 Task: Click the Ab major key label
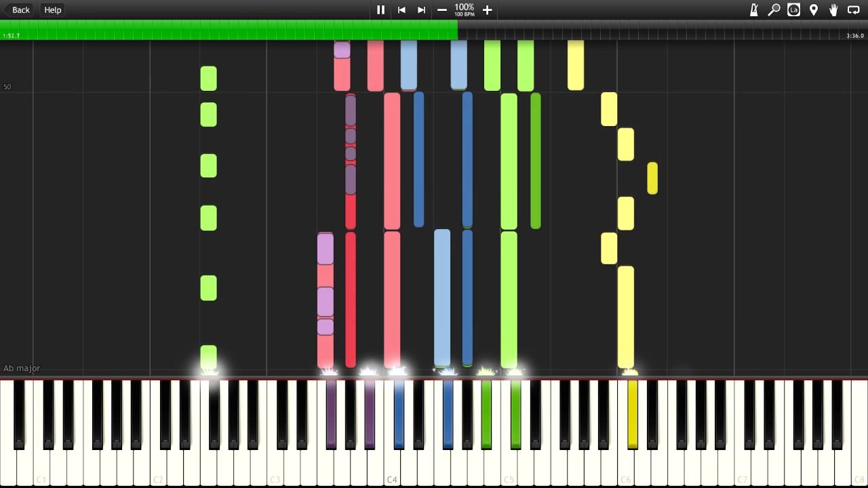22,368
